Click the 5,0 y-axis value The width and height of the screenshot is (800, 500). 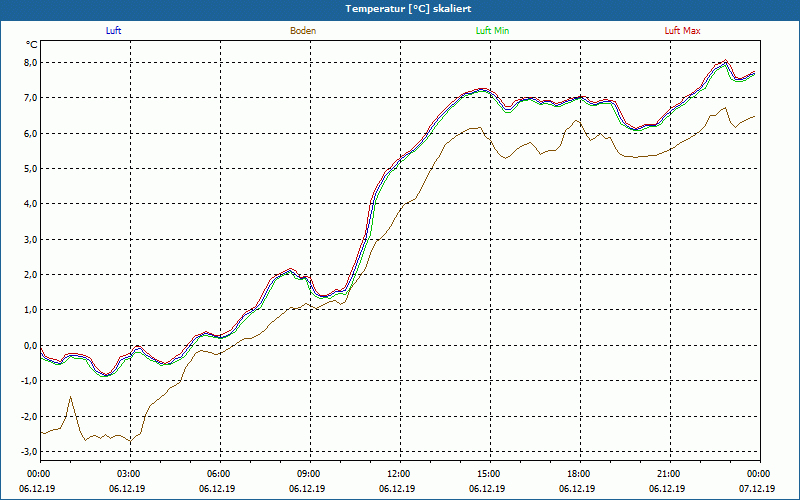click(x=31, y=168)
